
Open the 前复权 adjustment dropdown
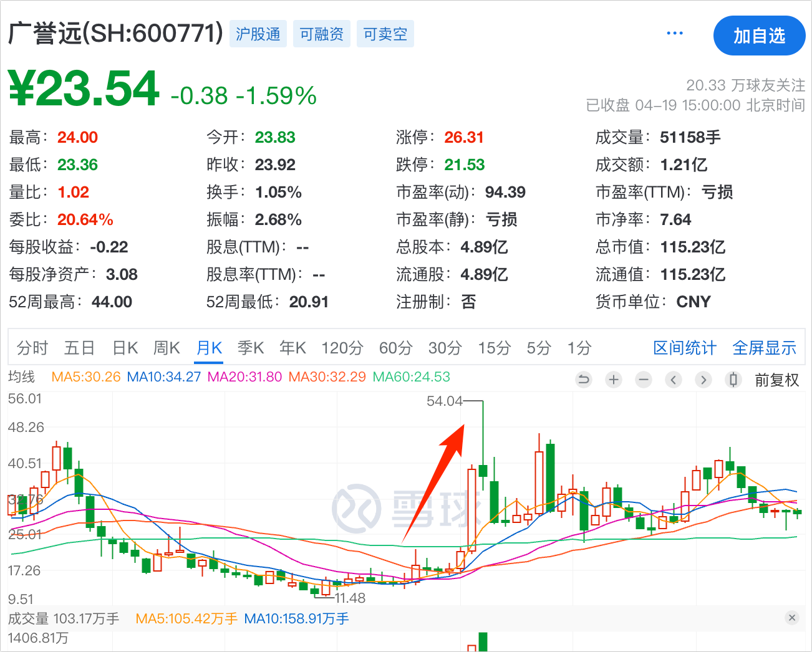click(x=776, y=380)
